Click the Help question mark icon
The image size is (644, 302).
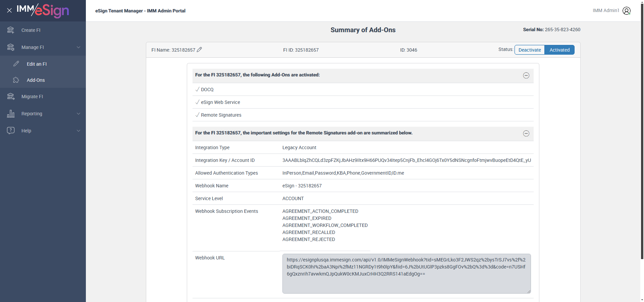11,130
